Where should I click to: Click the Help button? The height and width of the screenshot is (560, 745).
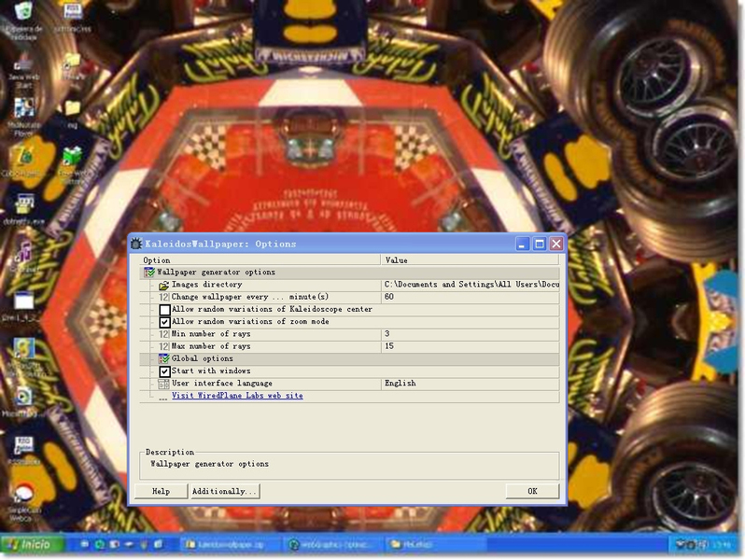pyautogui.click(x=162, y=491)
